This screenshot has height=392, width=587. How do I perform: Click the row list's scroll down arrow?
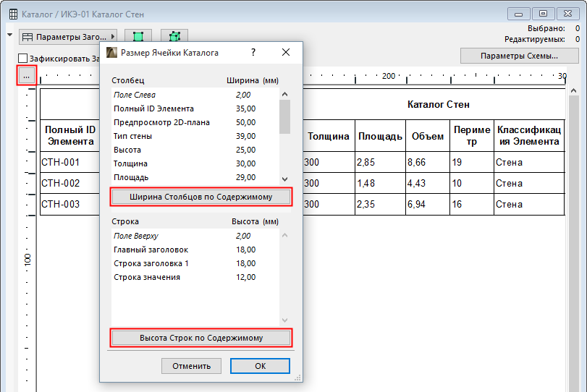pyautogui.click(x=285, y=320)
